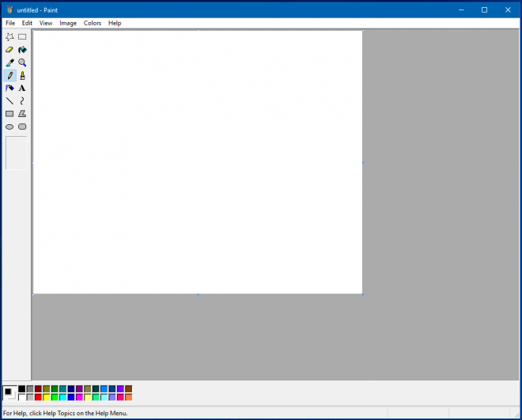Open the Colors menu
The width and height of the screenshot is (522, 420).
(x=93, y=23)
